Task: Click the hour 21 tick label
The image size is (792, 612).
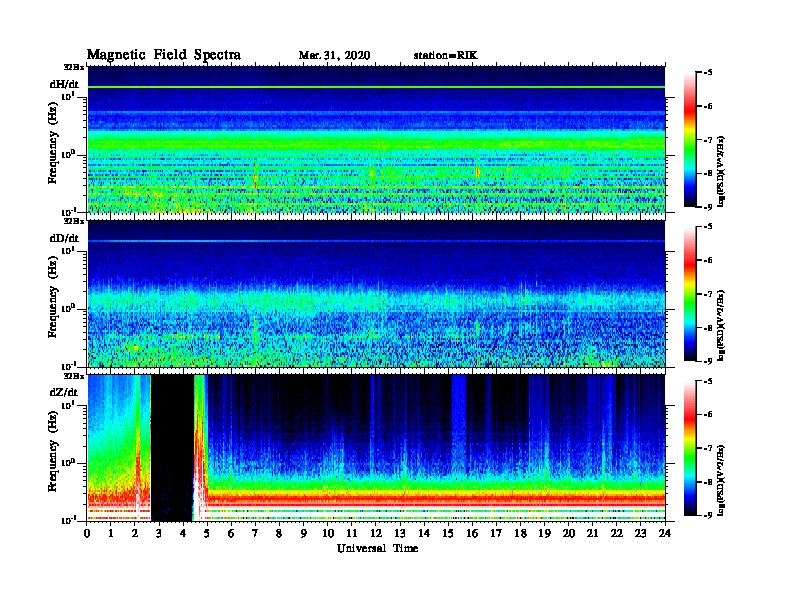Action: (x=592, y=534)
